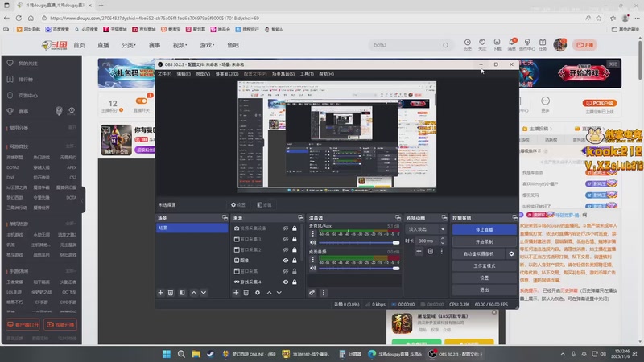This screenshot has width=644, height=362.
Task: Enable 工作室模式 studio mode
Action: 485,265
